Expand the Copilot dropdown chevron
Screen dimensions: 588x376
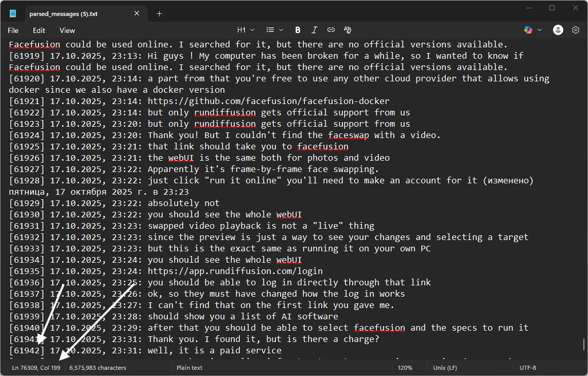click(x=540, y=30)
